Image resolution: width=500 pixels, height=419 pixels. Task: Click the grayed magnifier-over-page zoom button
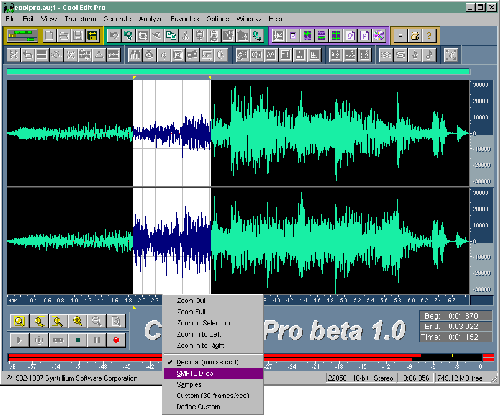[116, 321]
